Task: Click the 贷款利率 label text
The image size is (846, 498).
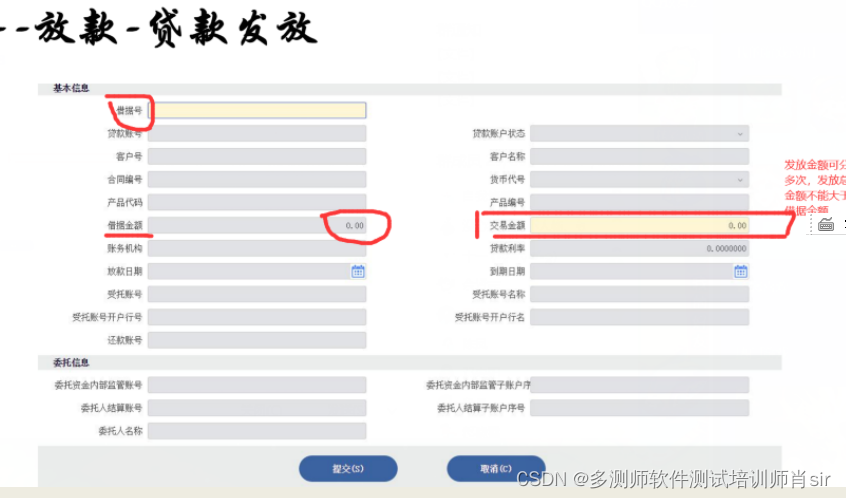Action: [507, 248]
